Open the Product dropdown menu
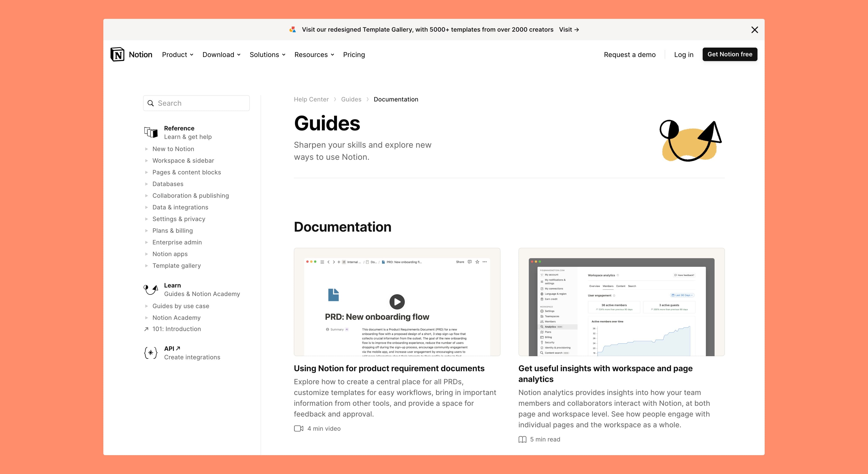 (x=177, y=55)
